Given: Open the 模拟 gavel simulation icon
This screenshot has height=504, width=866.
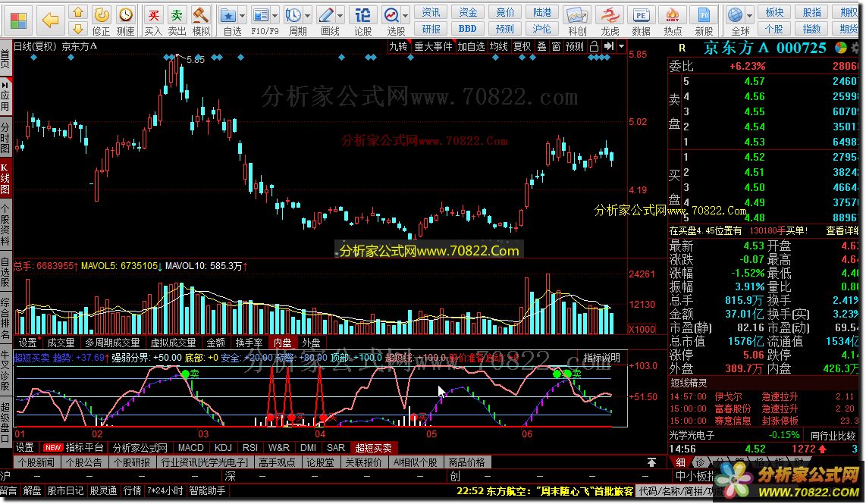Looking at the screenshot, I should [200, 15].
